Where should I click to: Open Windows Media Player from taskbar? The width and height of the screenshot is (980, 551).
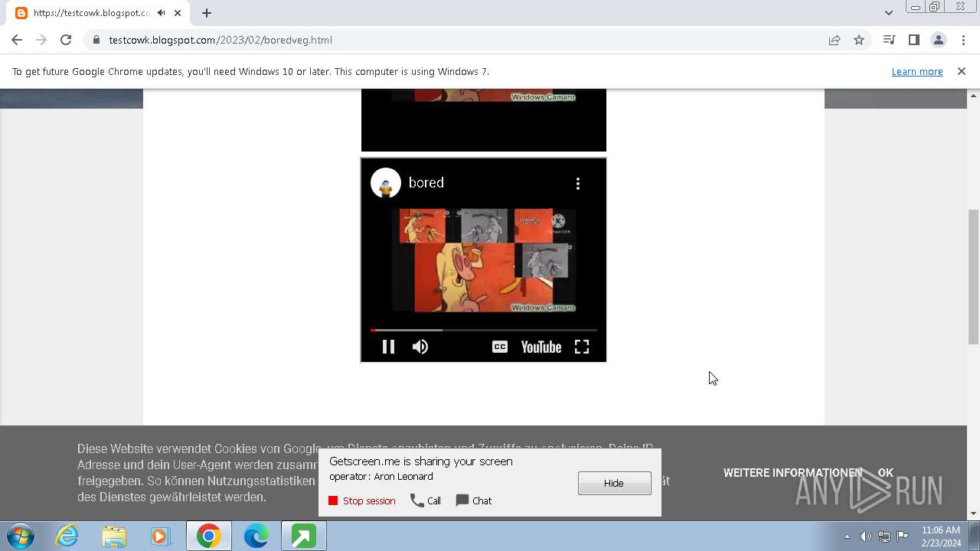pyautogui.click(x=161, y=536)
